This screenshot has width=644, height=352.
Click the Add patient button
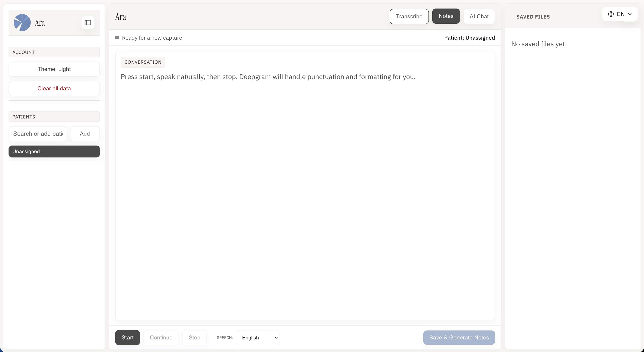tap(85, 134)
